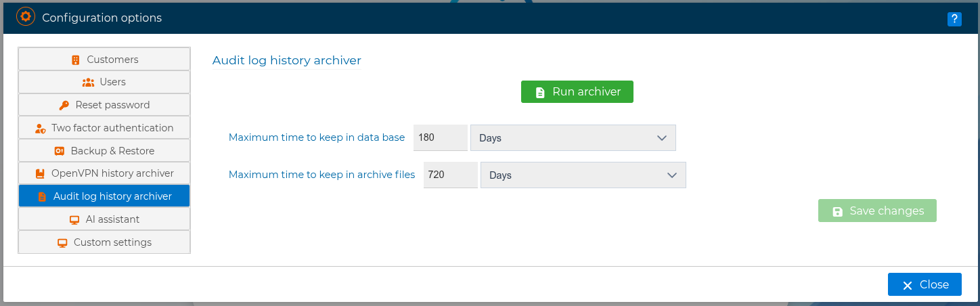The image size is (980, 306).
Task: Click the AI assistant monitor icon
Action: click(x=74, y=219)
